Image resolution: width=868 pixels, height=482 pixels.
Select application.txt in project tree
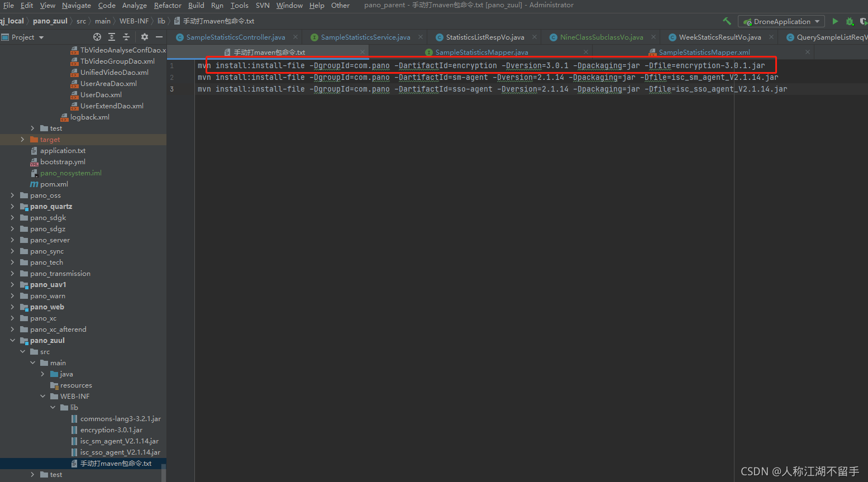(x=63, y=151)
